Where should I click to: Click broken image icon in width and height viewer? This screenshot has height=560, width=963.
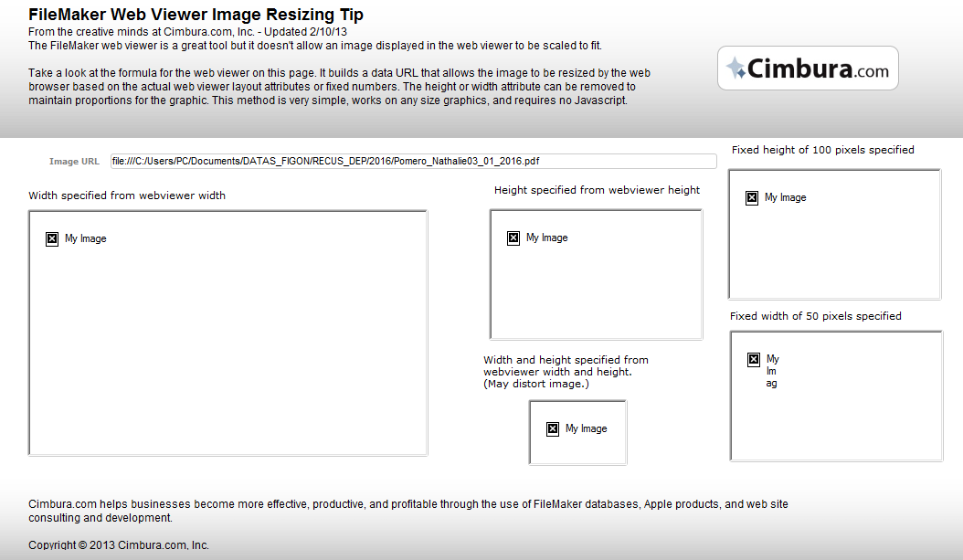tap(553, 429)
